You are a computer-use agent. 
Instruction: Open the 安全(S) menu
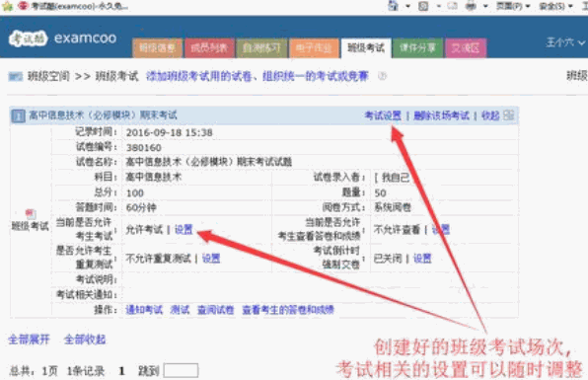556,6
